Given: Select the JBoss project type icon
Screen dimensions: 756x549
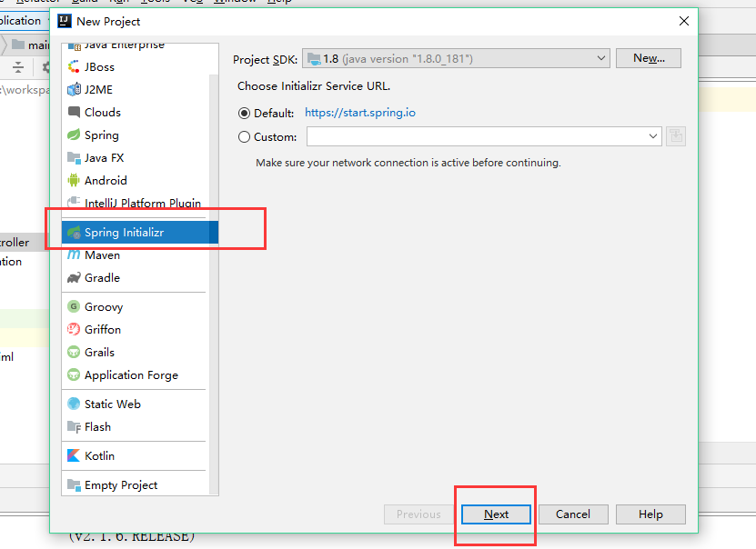Looking at the screenshot, I should click(74, 67).
